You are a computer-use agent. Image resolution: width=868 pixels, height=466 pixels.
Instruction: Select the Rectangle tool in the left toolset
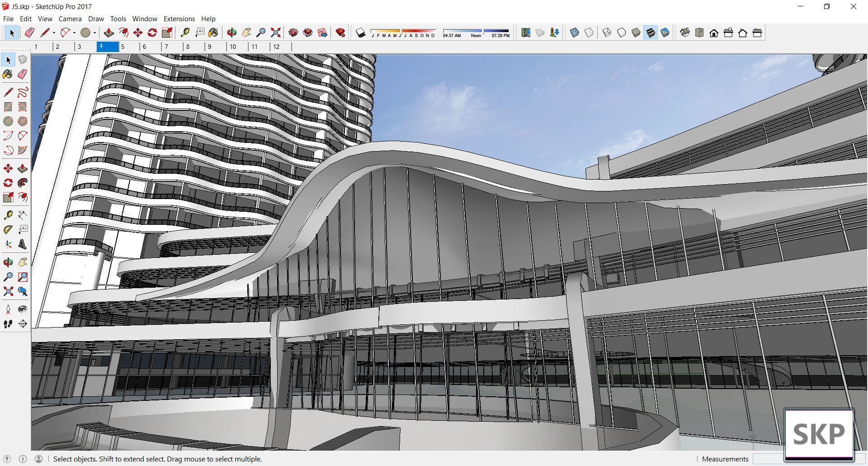click(8, 107)
